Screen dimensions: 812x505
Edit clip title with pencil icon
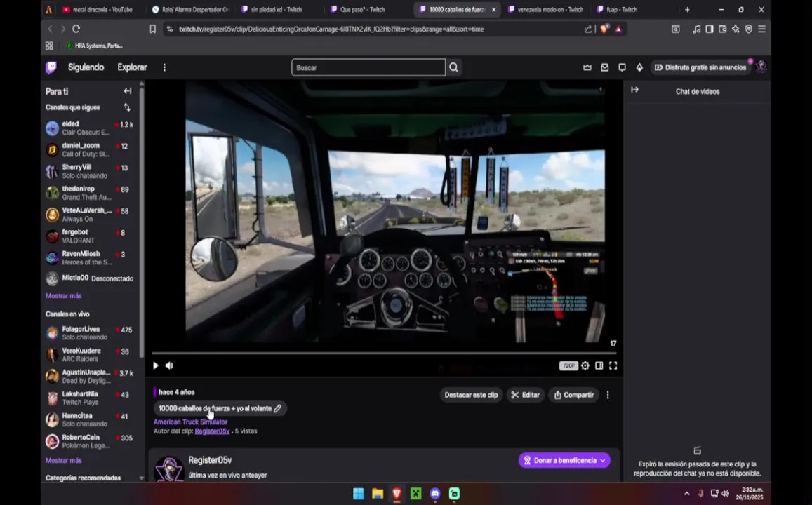coord(278,408)
